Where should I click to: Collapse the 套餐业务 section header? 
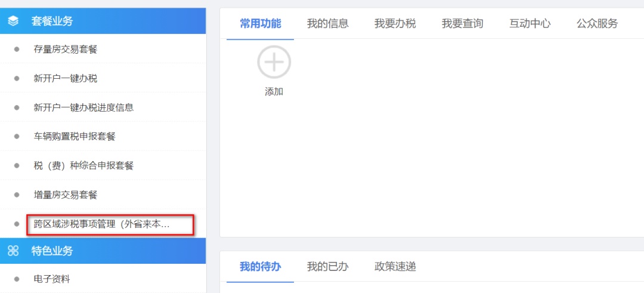[x=103, y=21]
